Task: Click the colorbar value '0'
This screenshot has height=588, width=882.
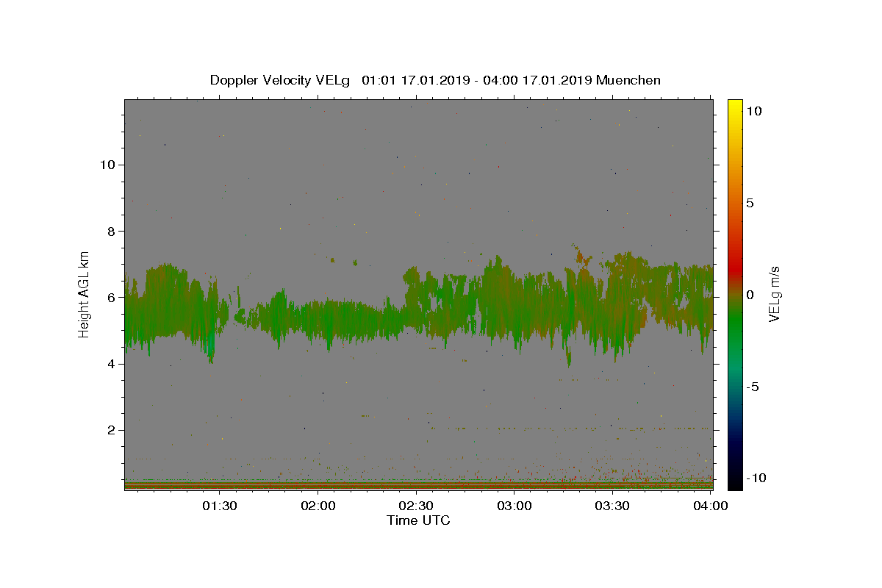Action: (750, 295)
